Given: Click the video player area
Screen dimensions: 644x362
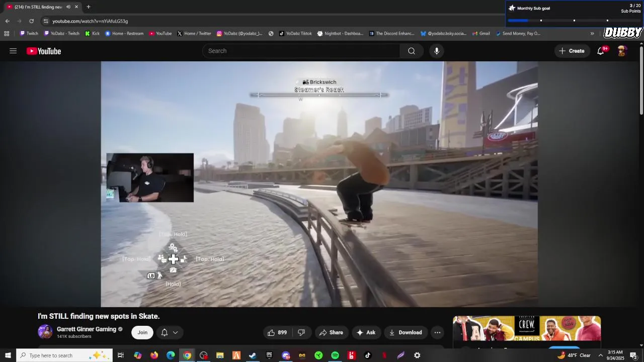Looking at the screenshot, I should pyautogui.click(x=319, y=184).
